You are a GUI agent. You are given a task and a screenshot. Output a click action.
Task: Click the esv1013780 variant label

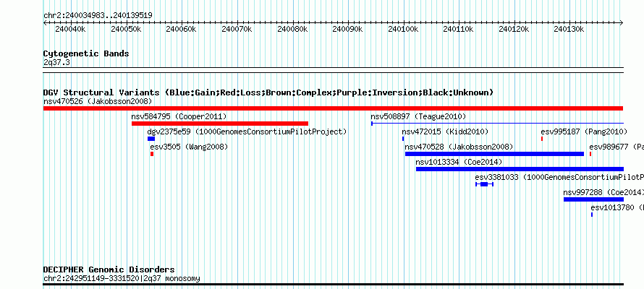click(617, 207)
